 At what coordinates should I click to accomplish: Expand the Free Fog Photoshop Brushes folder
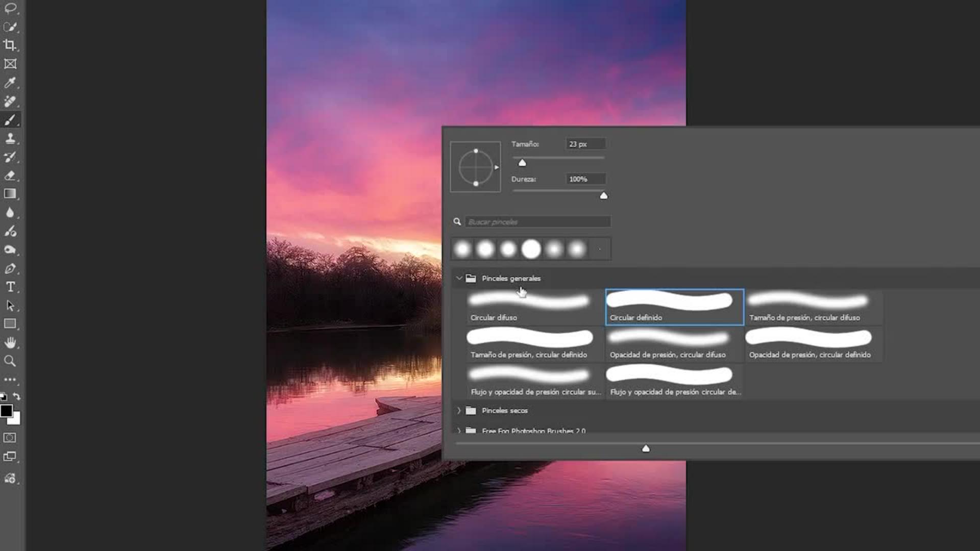click(x=459, y=431)
